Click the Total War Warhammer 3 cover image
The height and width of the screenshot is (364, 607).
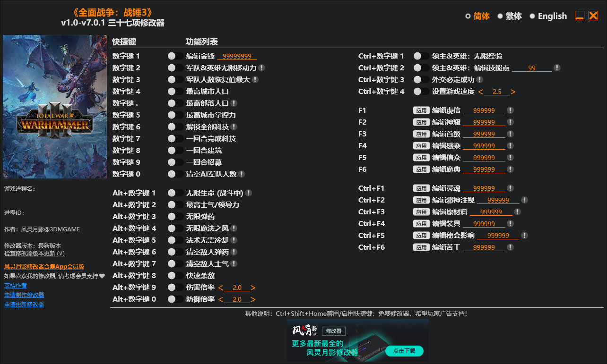[55, 106]
